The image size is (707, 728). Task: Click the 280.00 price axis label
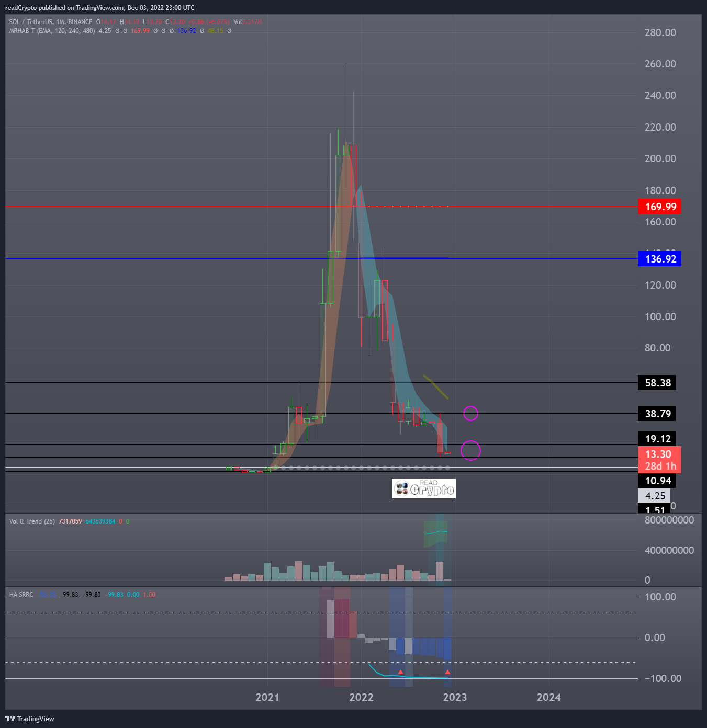point(660,32)
